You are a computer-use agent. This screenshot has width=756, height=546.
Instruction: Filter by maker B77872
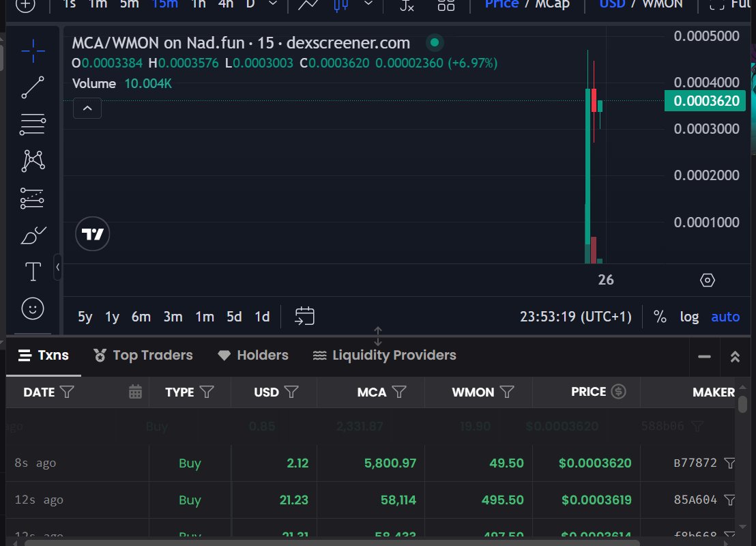click(x=730, y=463)
